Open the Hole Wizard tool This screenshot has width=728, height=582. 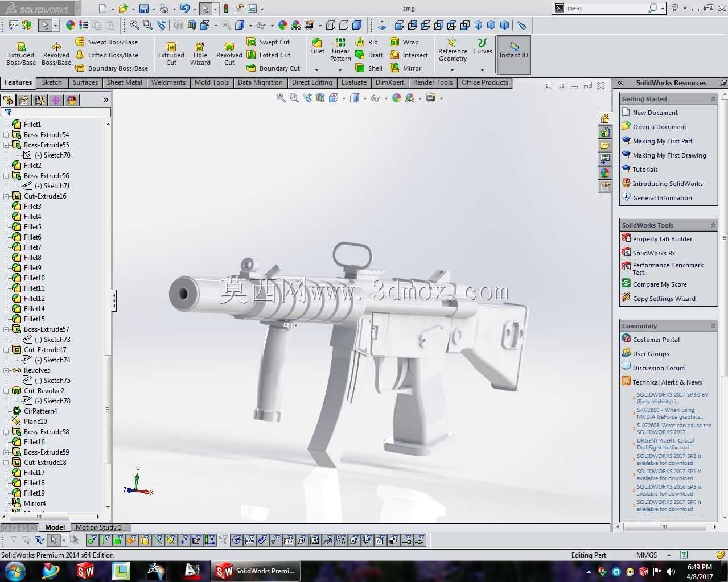[200, 53]
